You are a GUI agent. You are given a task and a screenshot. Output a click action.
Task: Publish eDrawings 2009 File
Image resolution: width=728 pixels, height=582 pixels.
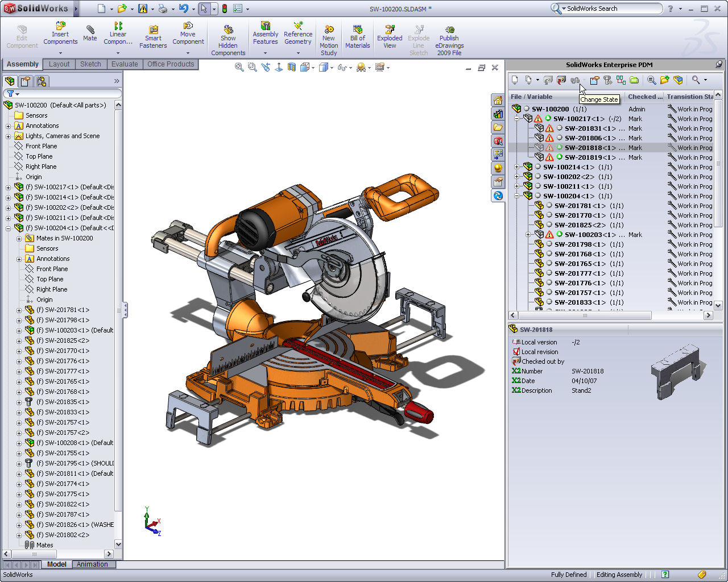pyautogui.click(x=449, y=40)
